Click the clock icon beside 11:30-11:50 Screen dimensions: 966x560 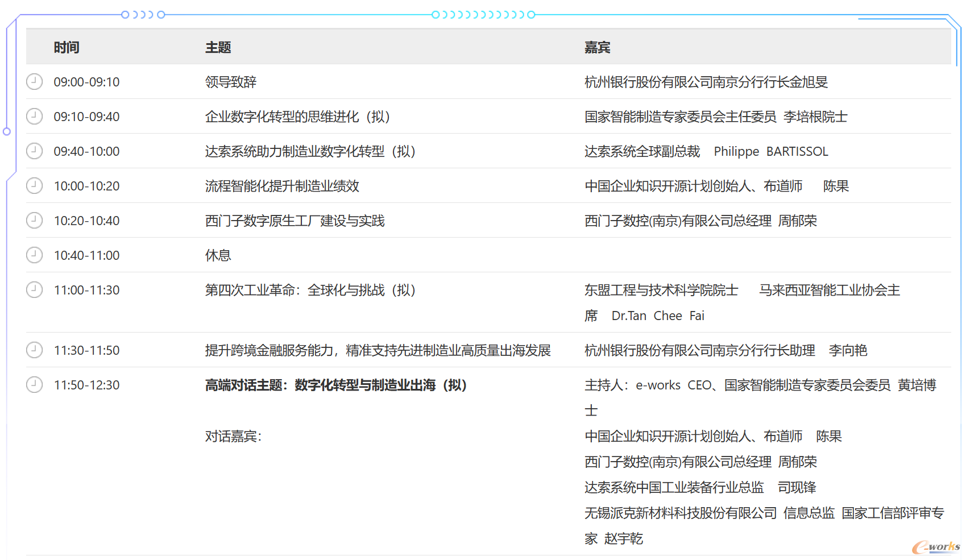[35, 350]
